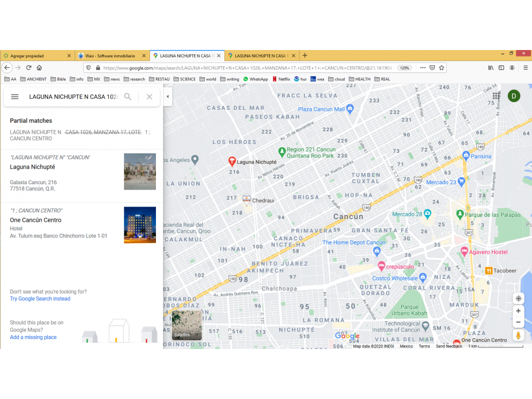Click the Chedraui store map icon
This screenshot has width=532, height=399.
tap(247, 199)
